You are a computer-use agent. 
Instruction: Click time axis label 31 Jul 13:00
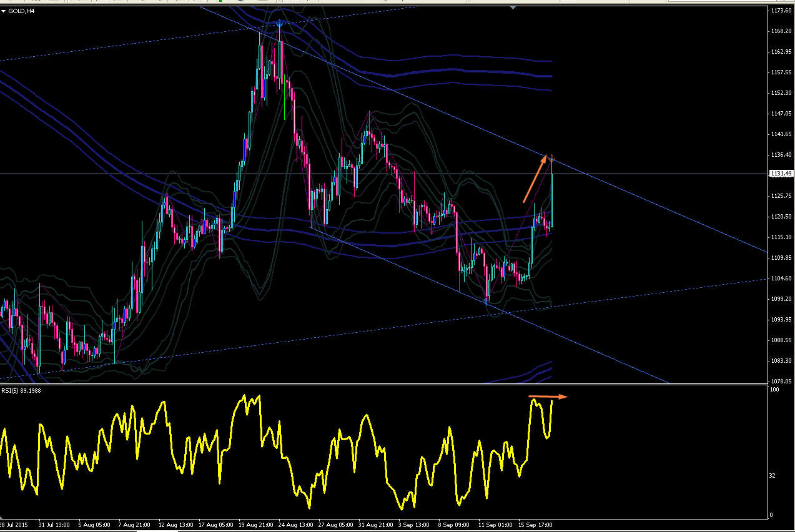(x=54, y=525)
